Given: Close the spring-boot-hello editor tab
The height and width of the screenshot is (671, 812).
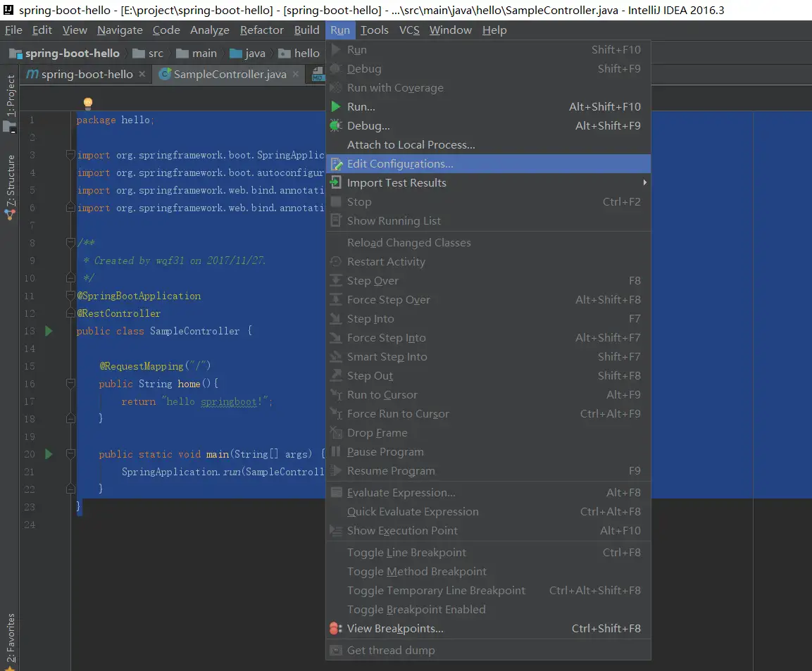Looking at the screenshot, I should click(142, 74).
